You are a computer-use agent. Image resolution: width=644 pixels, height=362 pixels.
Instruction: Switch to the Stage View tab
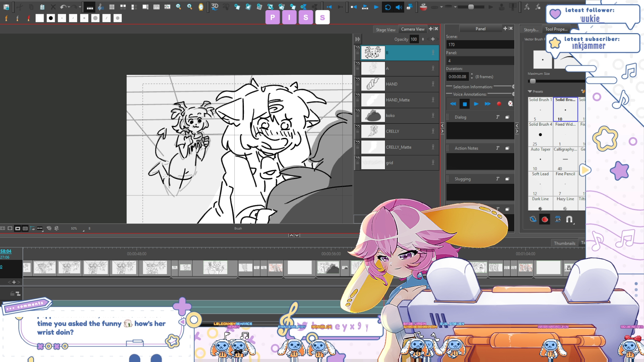(x=385, y=30)
